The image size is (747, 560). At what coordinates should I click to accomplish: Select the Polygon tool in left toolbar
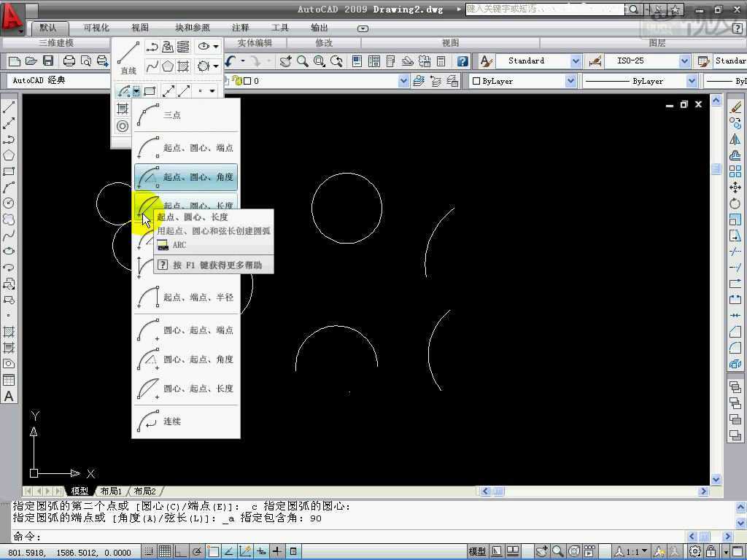point(9,155)
